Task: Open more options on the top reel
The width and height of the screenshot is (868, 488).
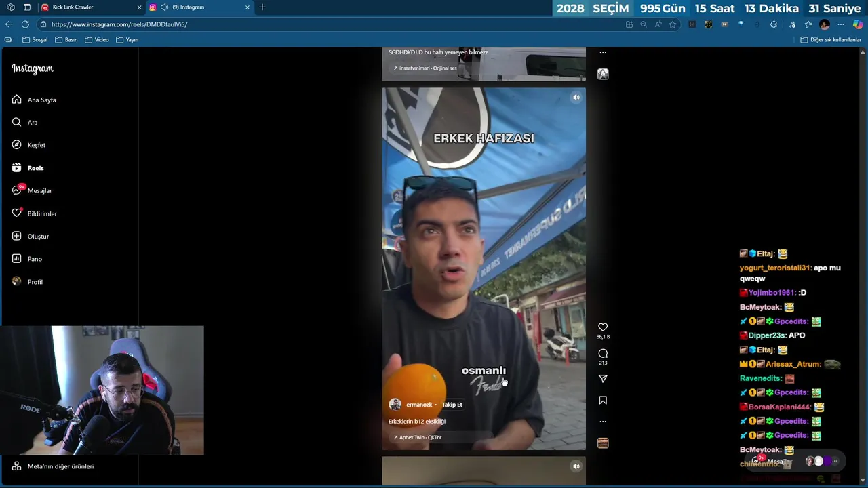Action: pos(603,52)
